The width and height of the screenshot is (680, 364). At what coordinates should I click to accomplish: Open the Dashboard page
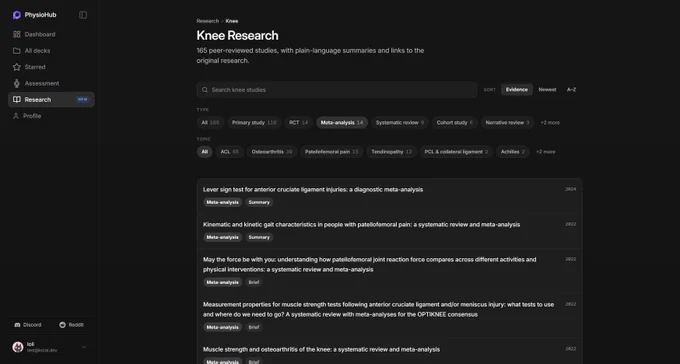pos(51,34)
